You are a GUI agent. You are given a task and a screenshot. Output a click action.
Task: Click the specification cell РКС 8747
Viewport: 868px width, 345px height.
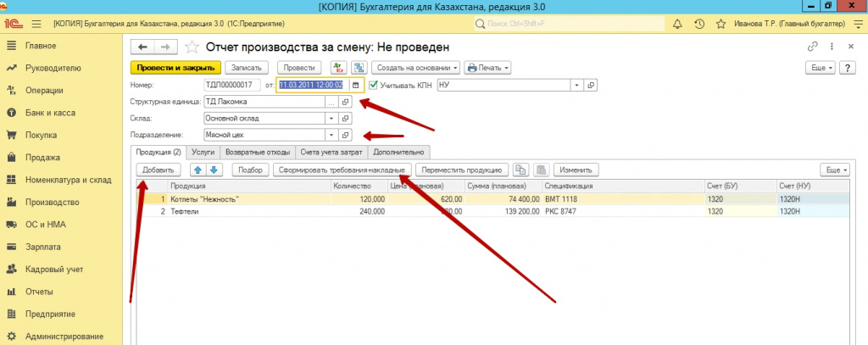[621, 211]
